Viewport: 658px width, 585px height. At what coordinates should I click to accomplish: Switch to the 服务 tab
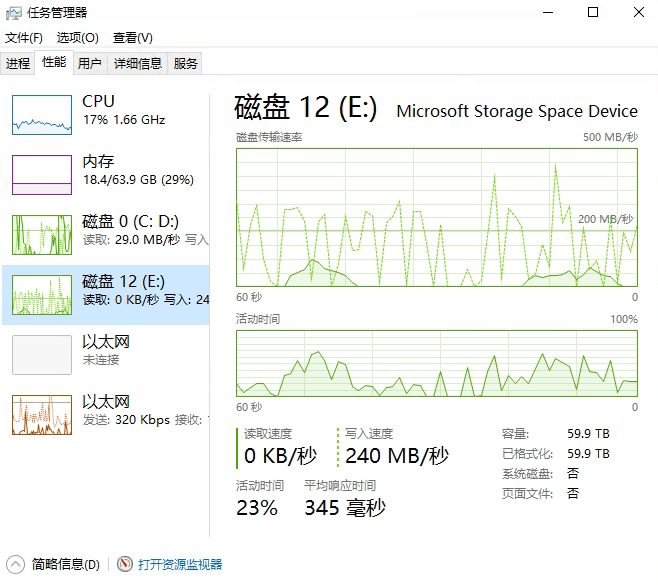click(x=186, y=63)
